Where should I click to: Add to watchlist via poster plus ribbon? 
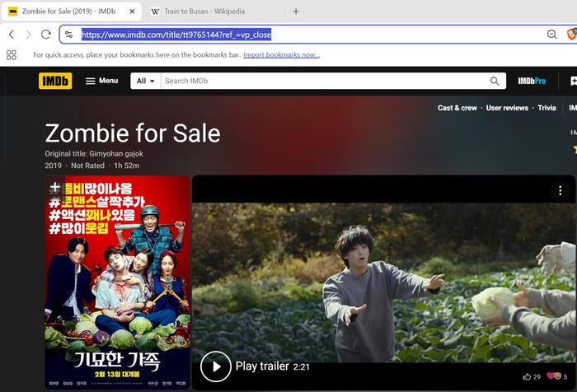pyautogui.click(x=55, y=187)
